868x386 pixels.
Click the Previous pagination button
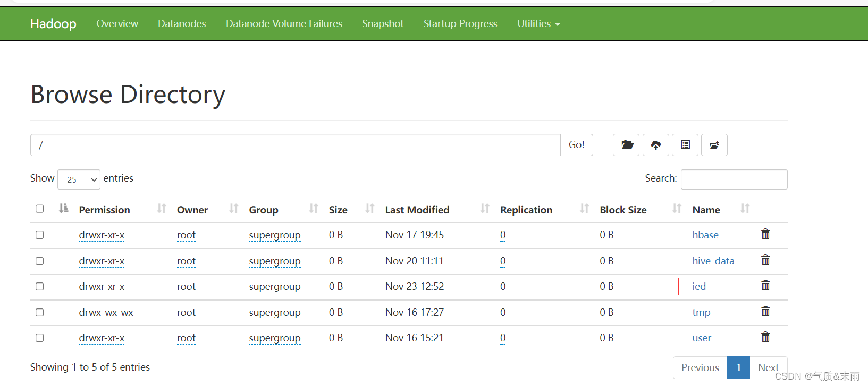pyautogui.click(x=700, y=367)
